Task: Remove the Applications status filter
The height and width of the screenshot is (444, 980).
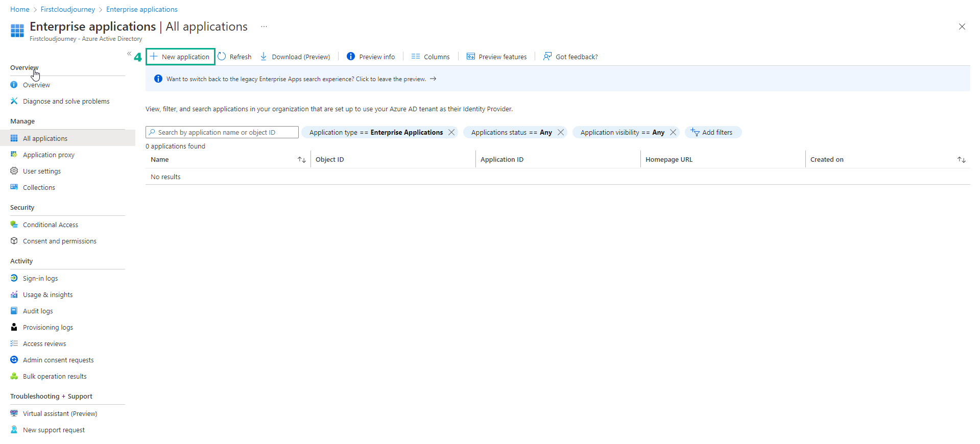Action: tap(561, 132)
